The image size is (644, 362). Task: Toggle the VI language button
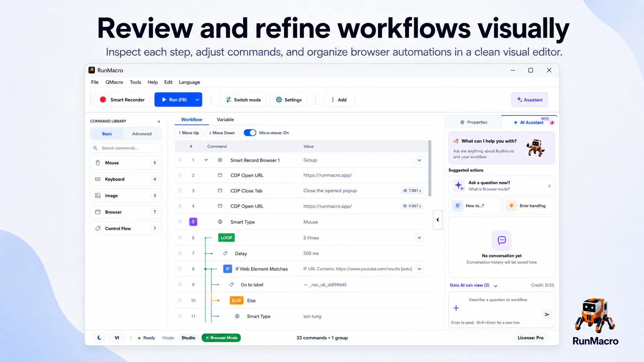[x=117, y=338]
